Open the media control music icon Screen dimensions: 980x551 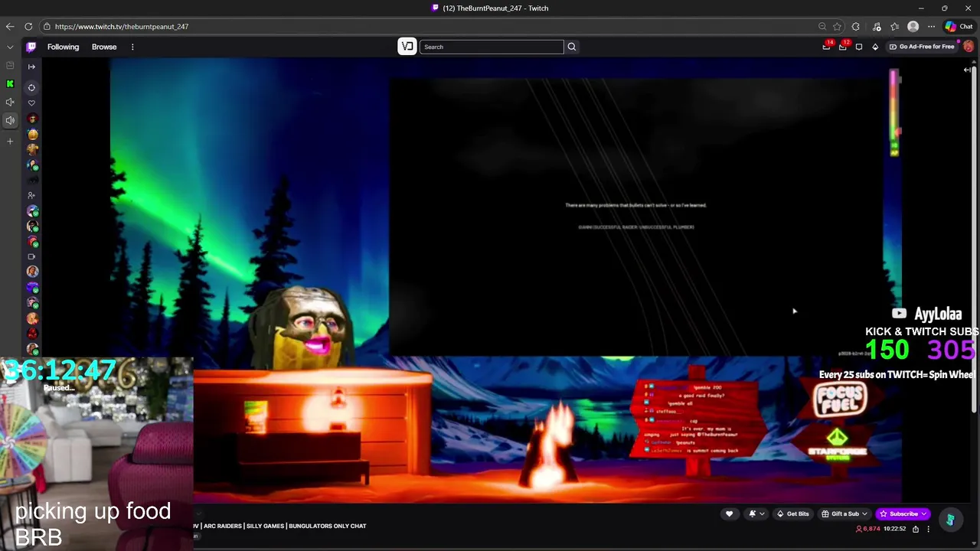[x=877, y=26]
